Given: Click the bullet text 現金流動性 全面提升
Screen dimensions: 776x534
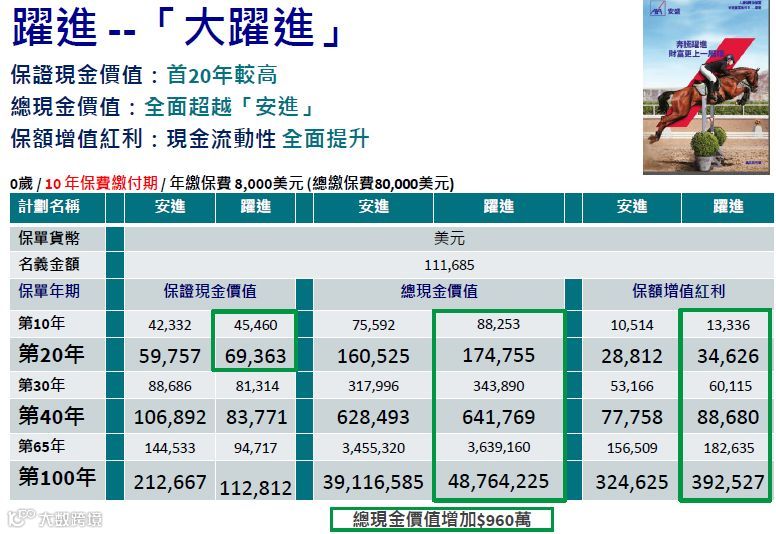Looking at the screenshot, I should [x=268, y=139].
